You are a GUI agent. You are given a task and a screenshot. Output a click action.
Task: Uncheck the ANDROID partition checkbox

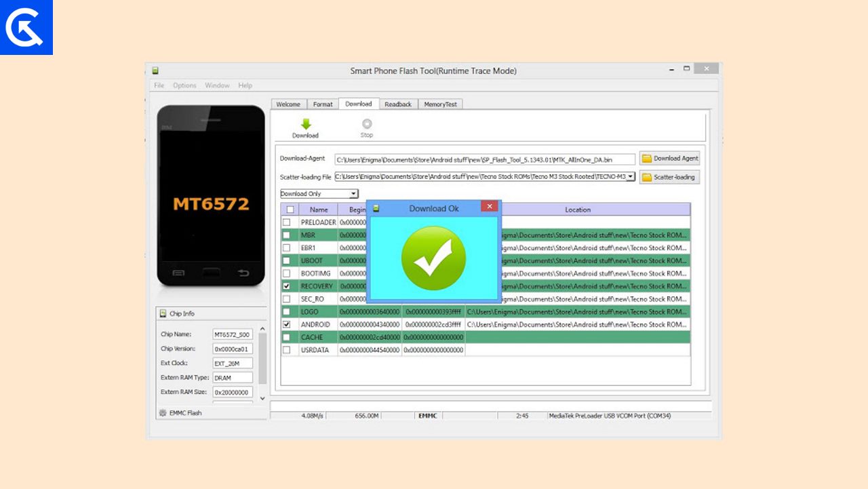coord(286,324)
